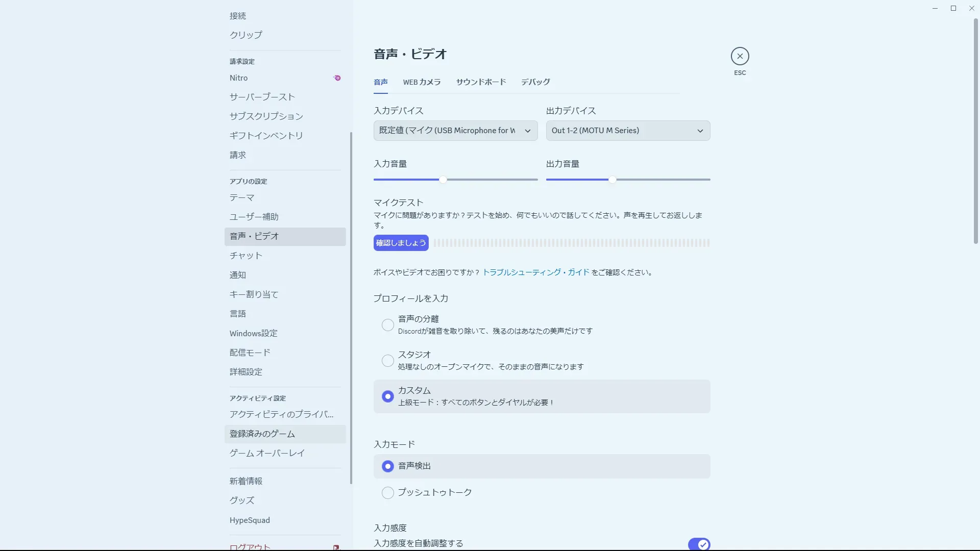Viewport: 980px width, 551px height.
Task: Click the input device dropdown chevron
Action: coord(528,131)
